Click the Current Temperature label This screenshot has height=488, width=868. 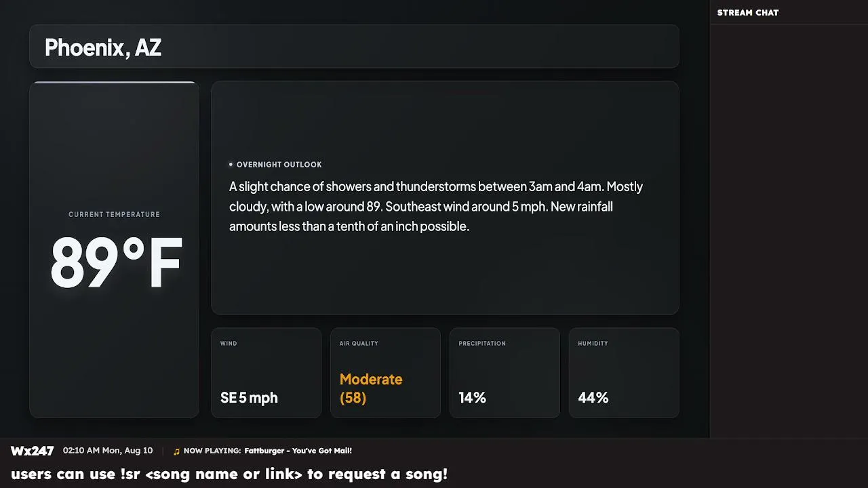[114, 214]
